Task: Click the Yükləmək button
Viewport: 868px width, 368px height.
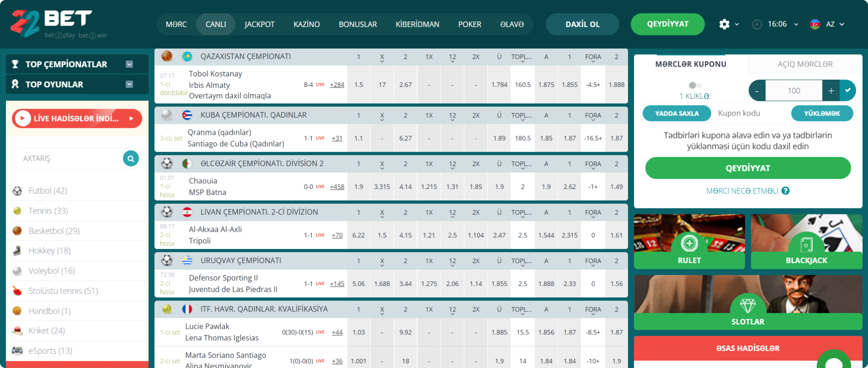Action: click(822, 113)
